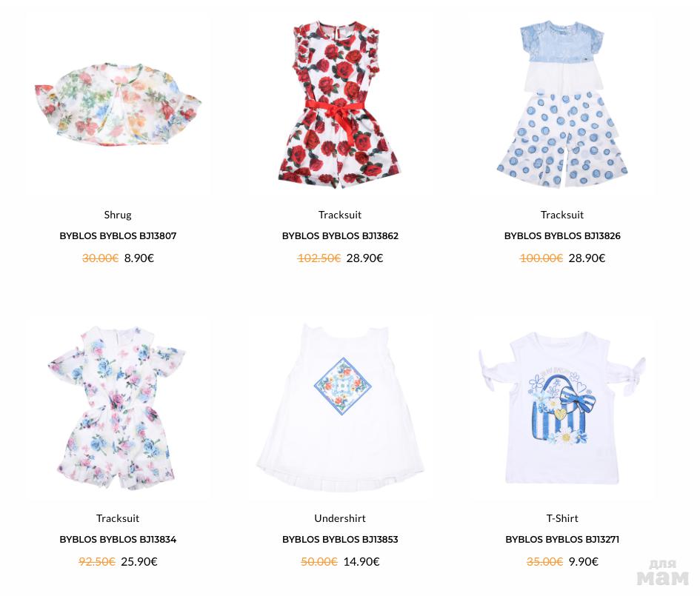
Task: Click the Shrug category label
Action: click(118, 215)
